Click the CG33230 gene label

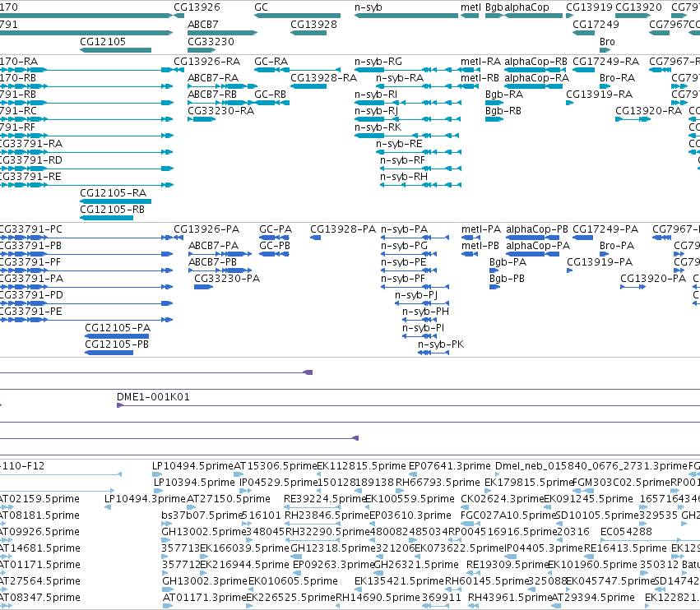click(x=211, y=42)
